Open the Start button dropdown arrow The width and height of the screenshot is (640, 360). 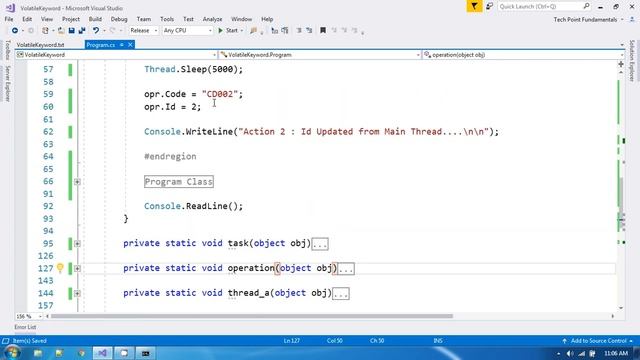[x=242, y=31]
